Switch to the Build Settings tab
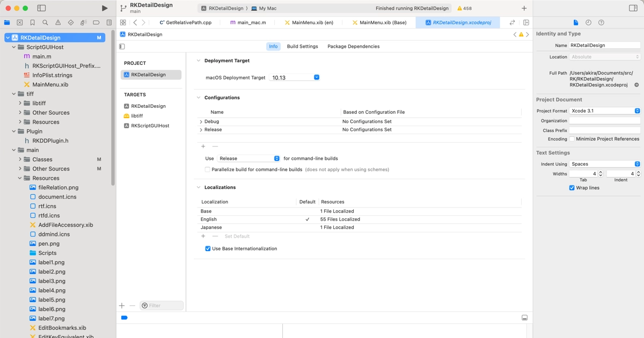This screenshot has width=644, height=338. click(x=302, y=46)
